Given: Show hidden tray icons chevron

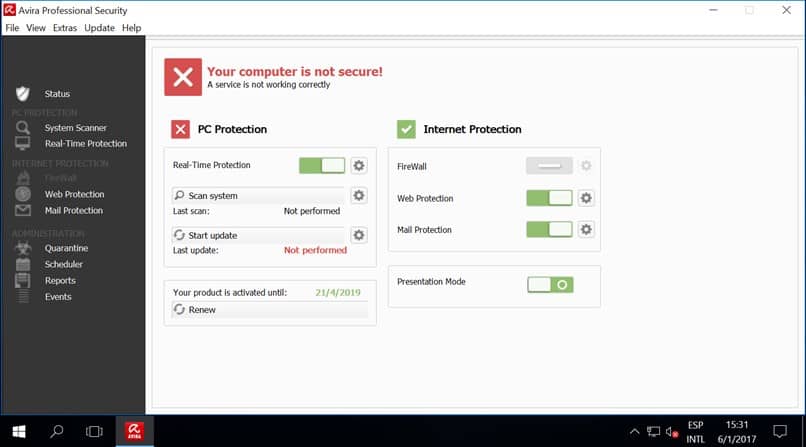Looking at the screenshot, I should click(x=634, y=432).
